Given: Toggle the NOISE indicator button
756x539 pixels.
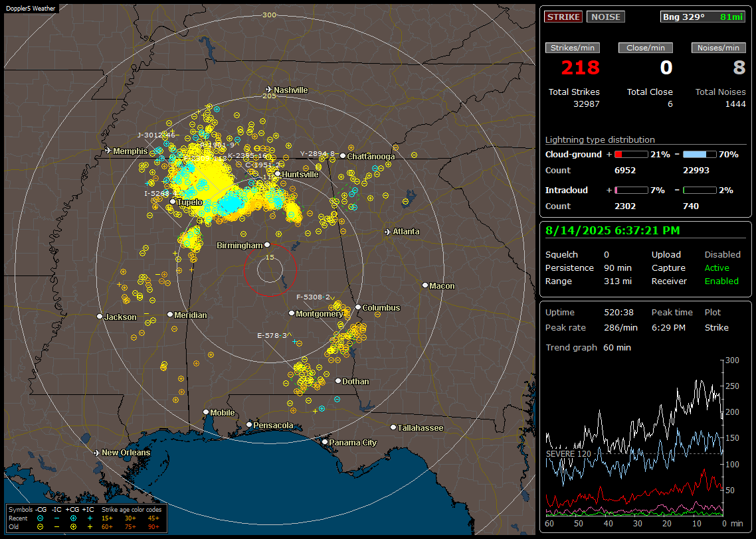Looking at the screenshot, I should 606,17.
